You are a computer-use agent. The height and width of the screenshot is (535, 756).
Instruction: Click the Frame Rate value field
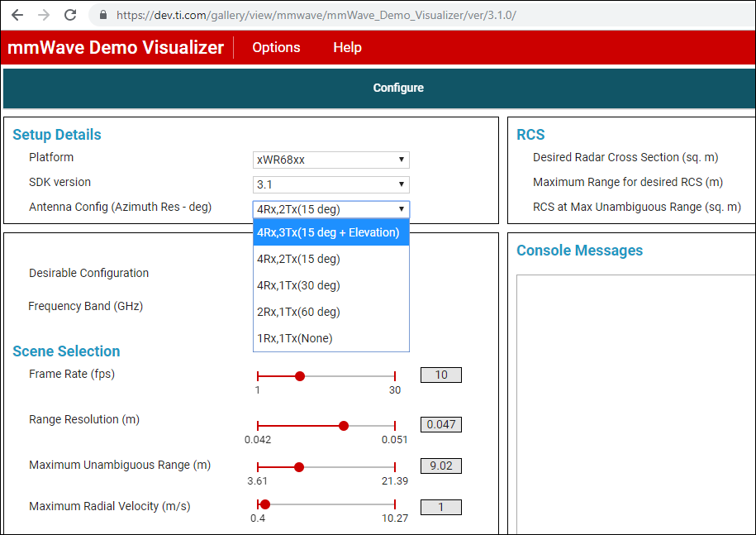(x=440, y=375)
